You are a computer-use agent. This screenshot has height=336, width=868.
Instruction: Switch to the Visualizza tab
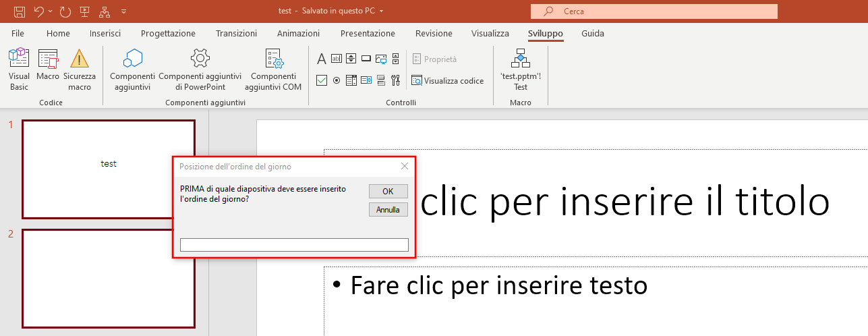click(x=490, y=33)
